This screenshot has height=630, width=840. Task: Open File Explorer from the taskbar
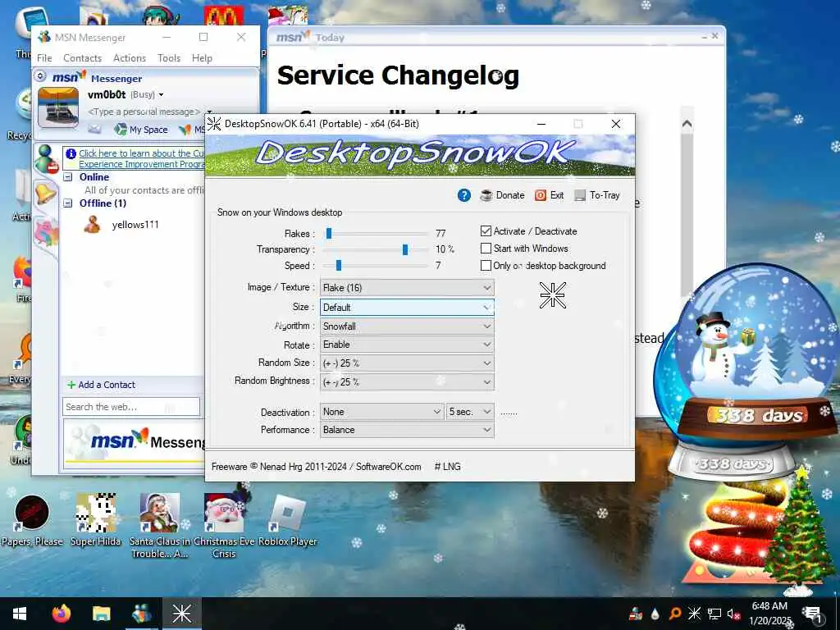[101, 614]
